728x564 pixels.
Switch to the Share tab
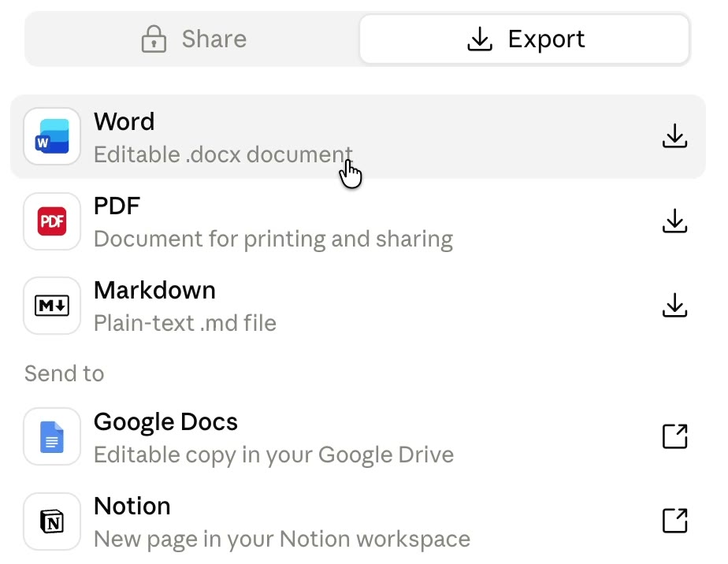point(194,39)
